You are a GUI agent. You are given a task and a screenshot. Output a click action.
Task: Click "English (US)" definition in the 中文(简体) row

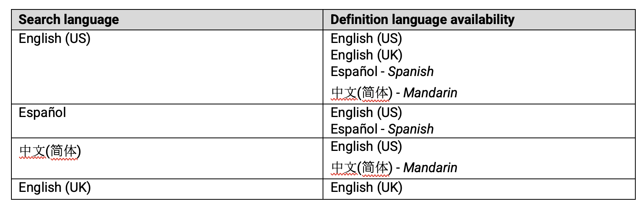(366, 147)
